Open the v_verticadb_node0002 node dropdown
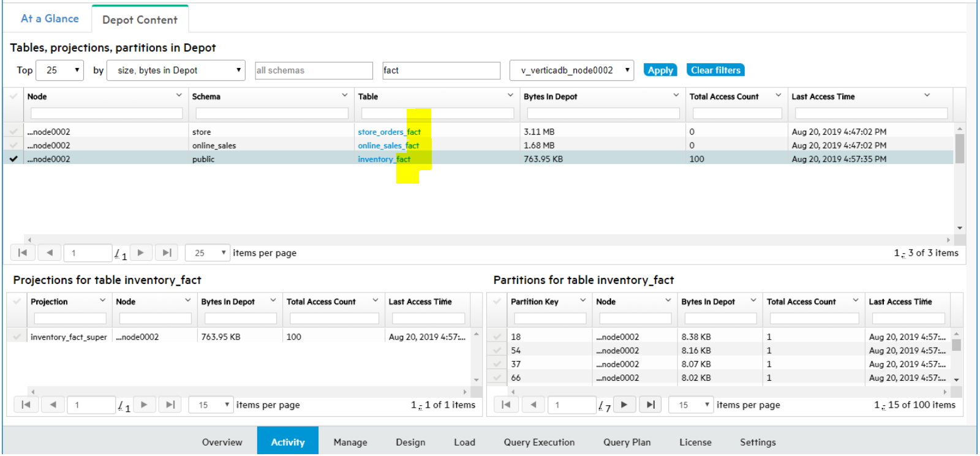Viewport: 980px width, 456px height. pyautogui.click(x=571, y=70)
